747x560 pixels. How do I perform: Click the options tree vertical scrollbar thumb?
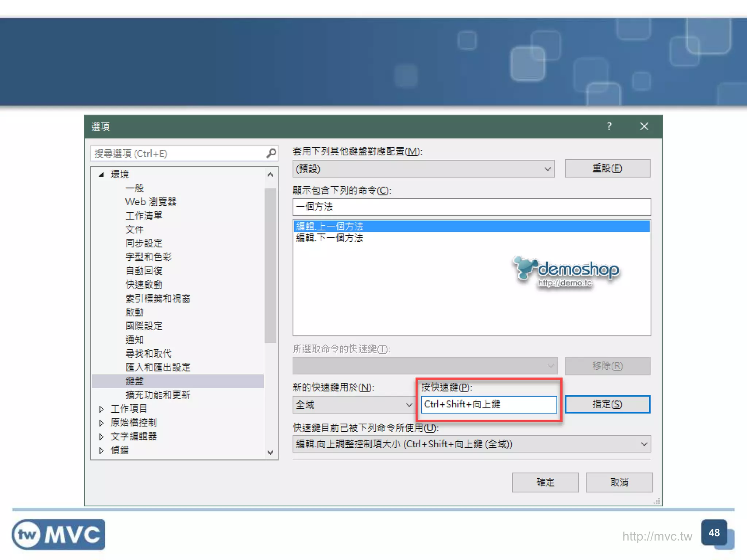[x=270, y=265]
